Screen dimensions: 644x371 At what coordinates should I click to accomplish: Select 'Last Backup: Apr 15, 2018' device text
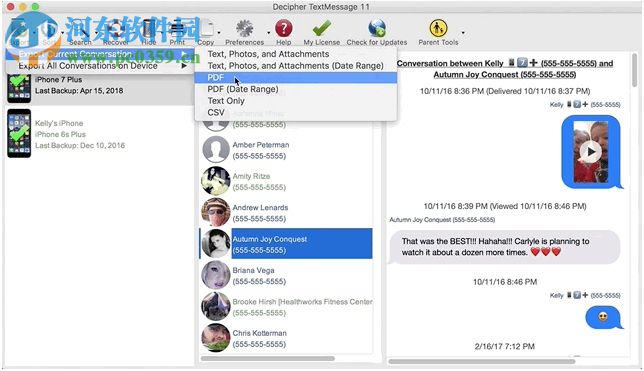(x=79, y=91)
